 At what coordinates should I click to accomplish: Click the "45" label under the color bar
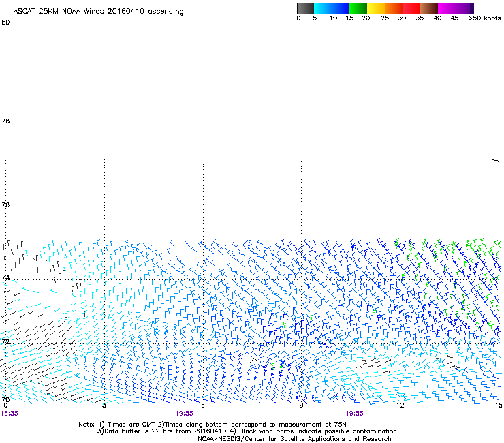pyautogui.click(x=454, y=18)
